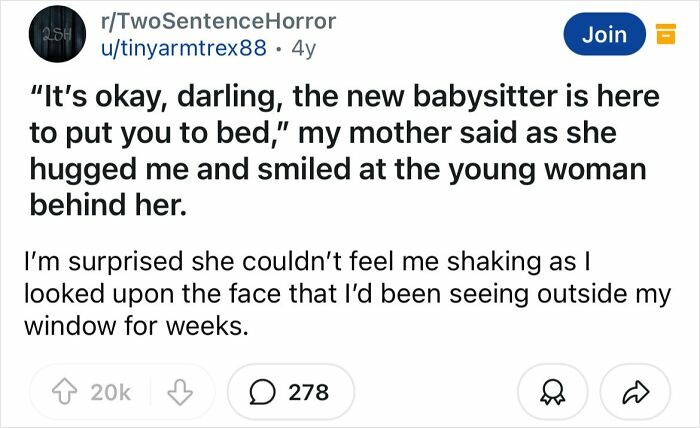Open the 278 comments count
This screenshot has height=428, width=700.
tap(308, 392)
